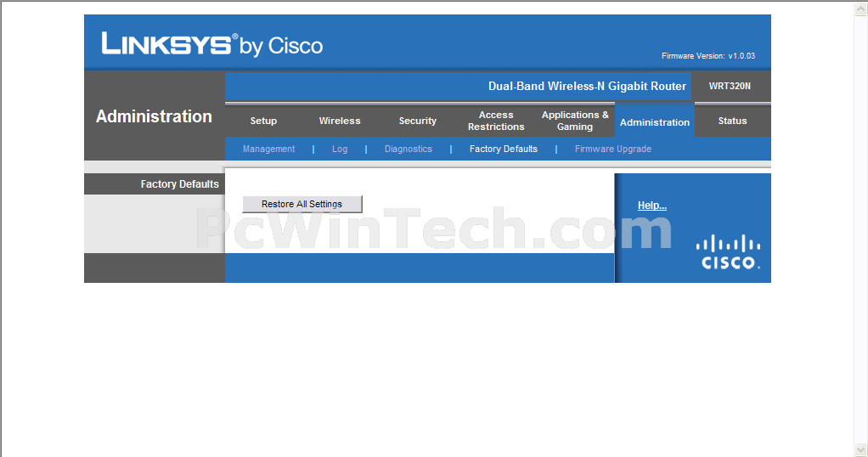This screenshot has height=457, width=868.
Task: Click the Cisco logo icon
Action: pyautogui.click(x=728, y=251)
